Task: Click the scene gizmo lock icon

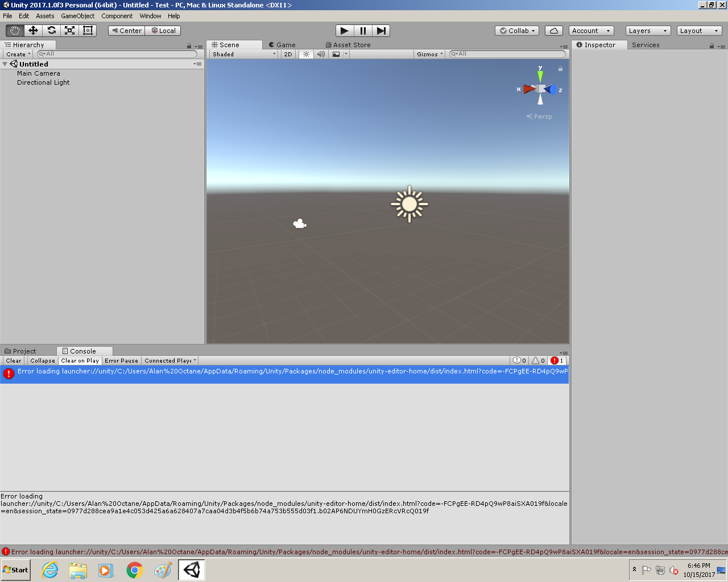Action: 560,69
